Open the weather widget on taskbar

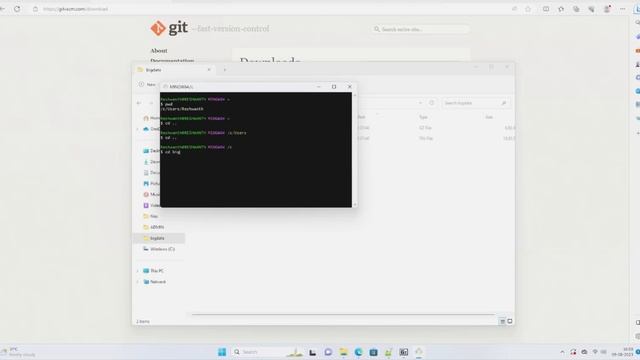(18, 352)
